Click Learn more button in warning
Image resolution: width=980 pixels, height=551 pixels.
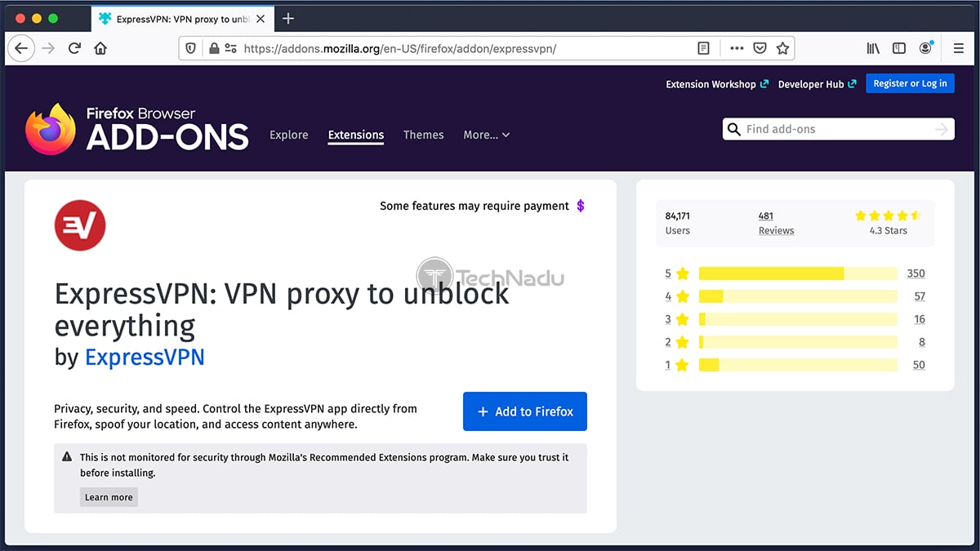coord(109,497)
